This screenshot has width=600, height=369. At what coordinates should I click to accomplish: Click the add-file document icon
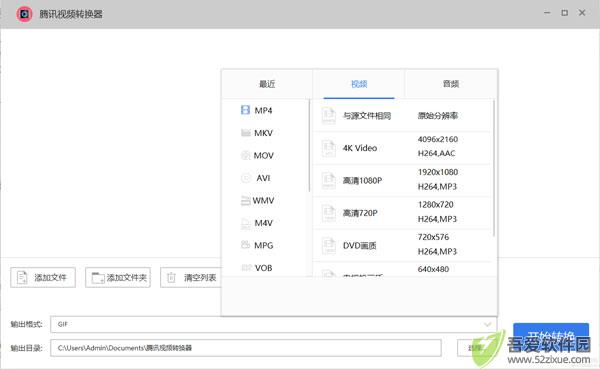[x=22, y=278]
